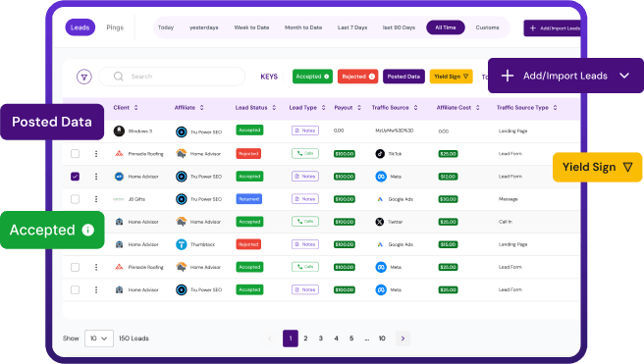Viewport: 644px width, 364px height.
Task: Expand the Add/Import Leads dropdown chevron
Action: pos(624,76)
